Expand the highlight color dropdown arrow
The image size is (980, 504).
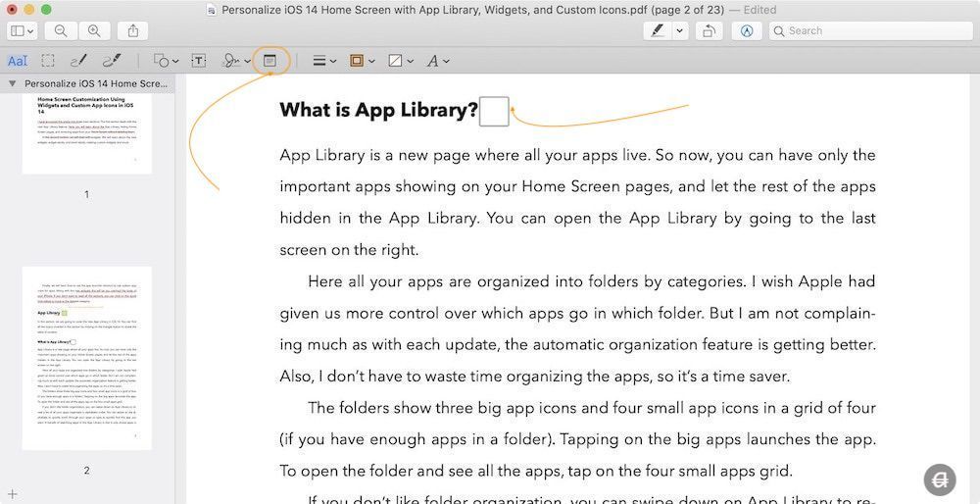pos(680,30)
